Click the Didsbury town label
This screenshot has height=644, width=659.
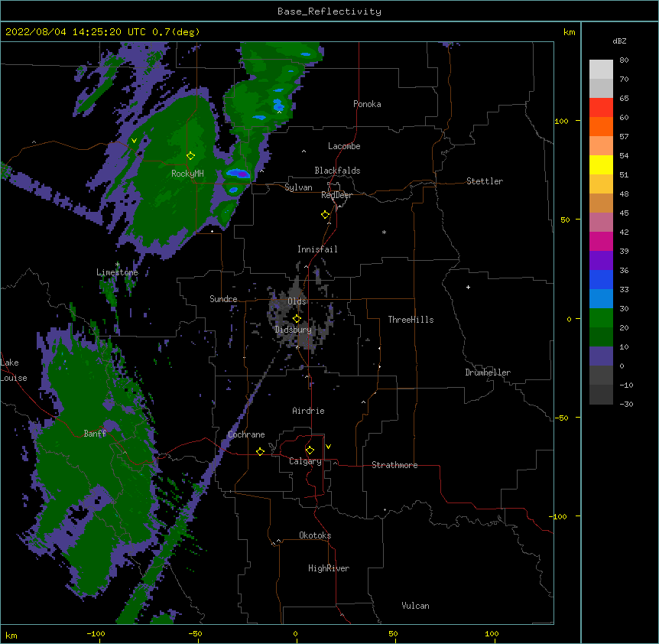pyautogui.click(x=294, y=330)
